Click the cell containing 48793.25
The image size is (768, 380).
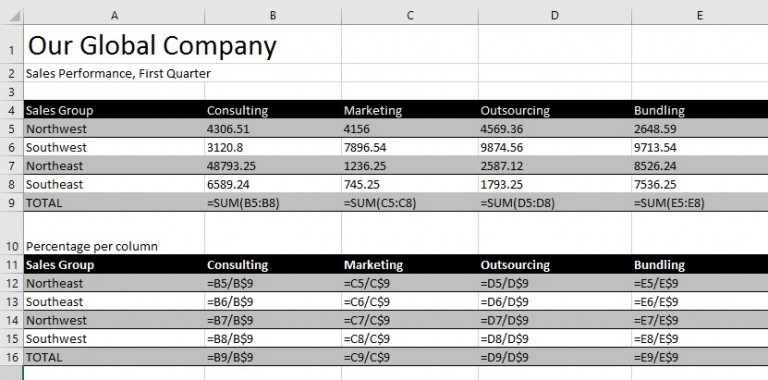[x=273, y=166]
